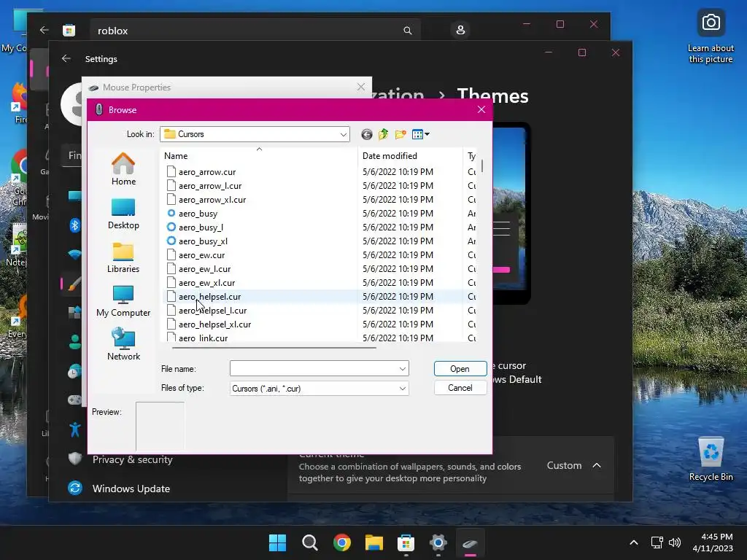Click Mouse Properties icon on taskbar

(x=471, y=542)
